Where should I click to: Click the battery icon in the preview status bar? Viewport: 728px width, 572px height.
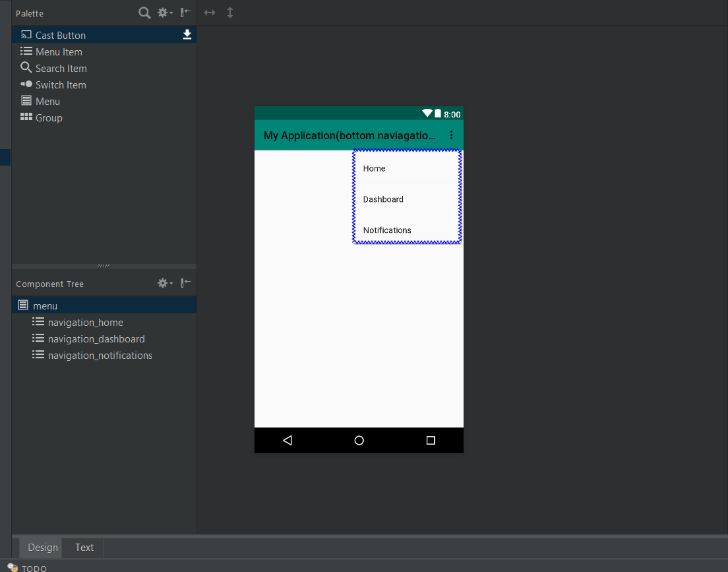point(438,113)
